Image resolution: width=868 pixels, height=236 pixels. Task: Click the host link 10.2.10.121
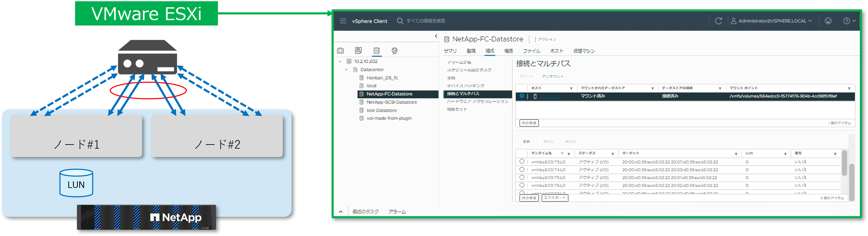point(550,97)
